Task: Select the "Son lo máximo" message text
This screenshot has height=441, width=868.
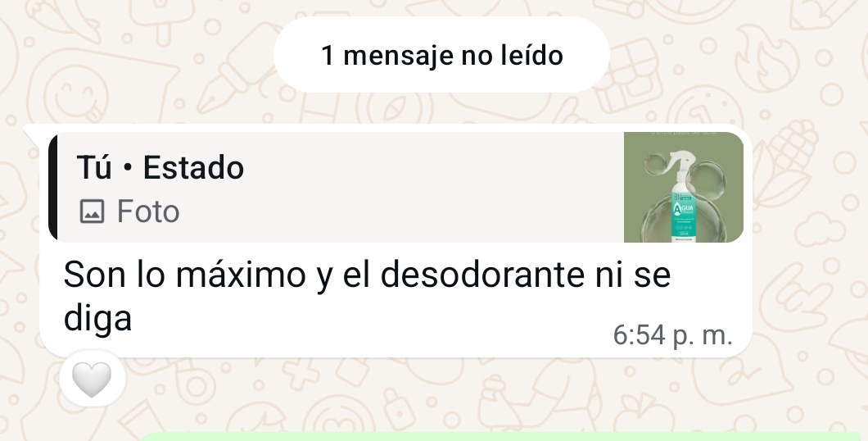Action: 367,296
